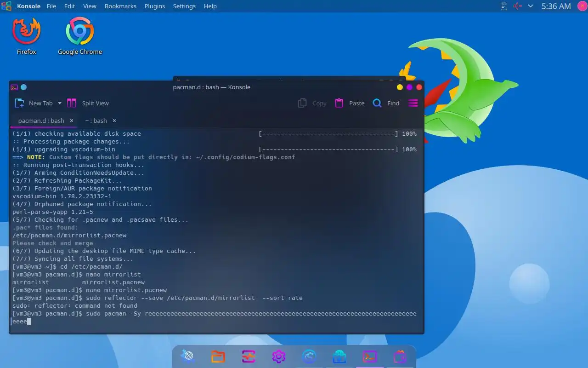Click the 5:36 AM clock
This screenshot has height=368, width=588.
(556, 6)
